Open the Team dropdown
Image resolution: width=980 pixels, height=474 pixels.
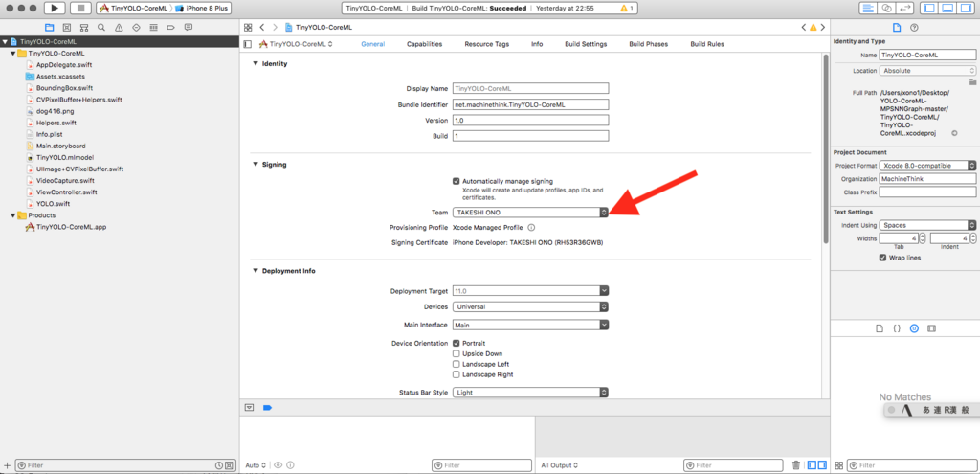(x=530, y=213)
